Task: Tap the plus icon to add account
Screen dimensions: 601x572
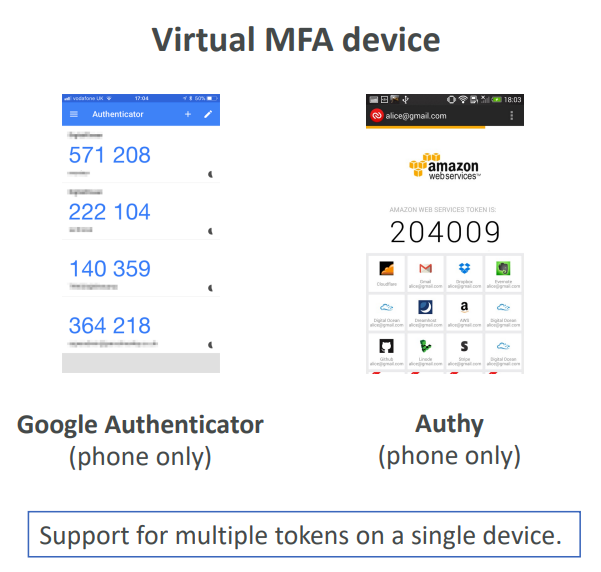Action: point(187,115)
